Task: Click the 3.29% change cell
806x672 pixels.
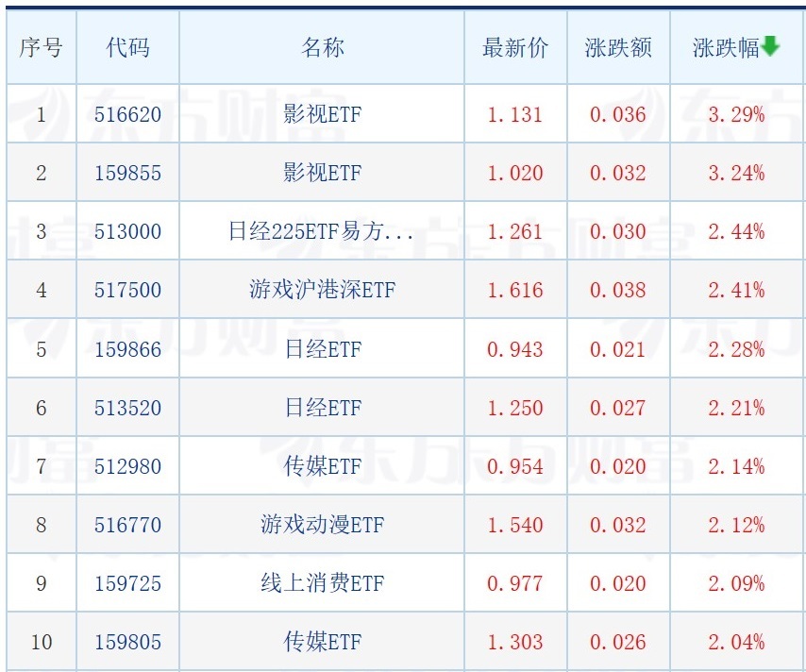Action: [736, 115]
